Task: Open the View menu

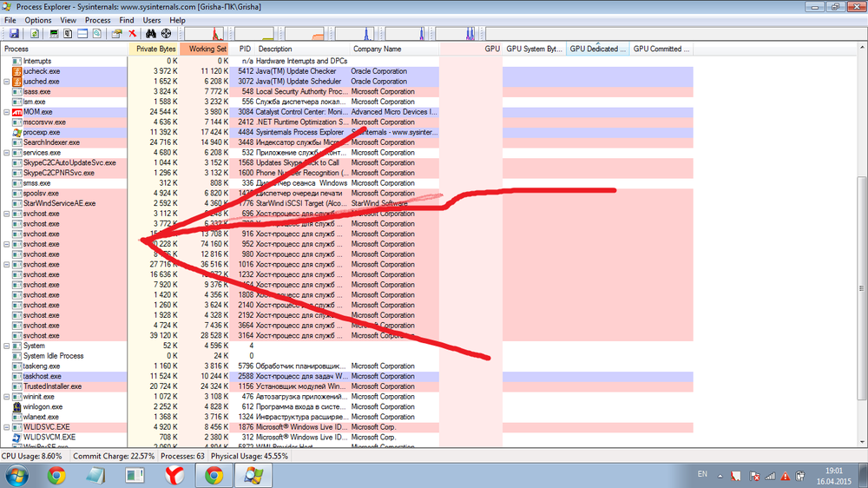Action: (x=68, y=21)
